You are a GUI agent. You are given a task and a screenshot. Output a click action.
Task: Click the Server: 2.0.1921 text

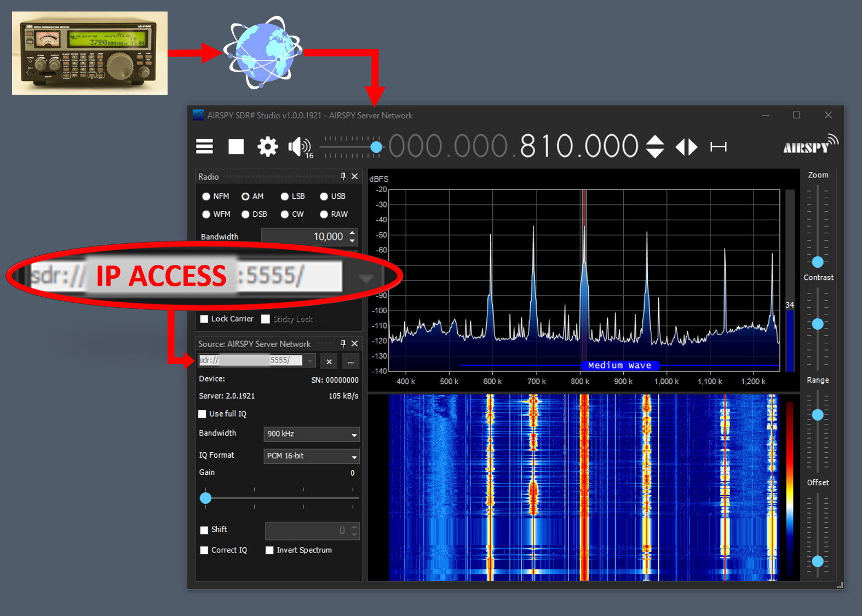click(227, 396)
